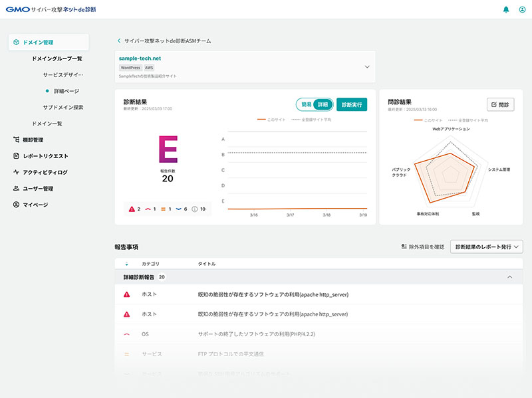
Task: Click the ユーザー管理 sidebar icon
Action: tap(15, 188)
